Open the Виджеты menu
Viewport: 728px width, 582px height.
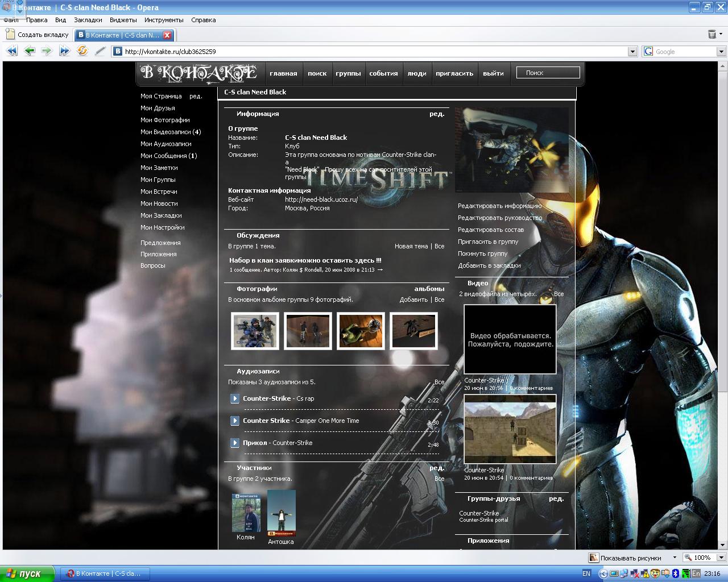point(123,20)
